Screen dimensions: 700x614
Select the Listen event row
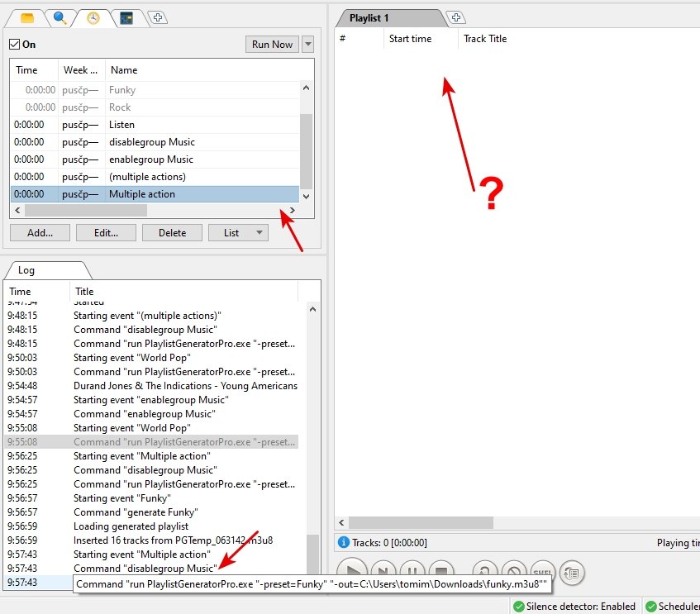(x=122, y=125)
